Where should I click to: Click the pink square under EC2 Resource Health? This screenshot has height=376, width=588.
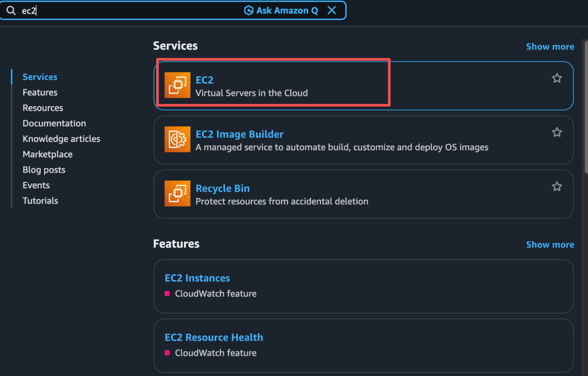pyautogui.click(x=167, y=353)
